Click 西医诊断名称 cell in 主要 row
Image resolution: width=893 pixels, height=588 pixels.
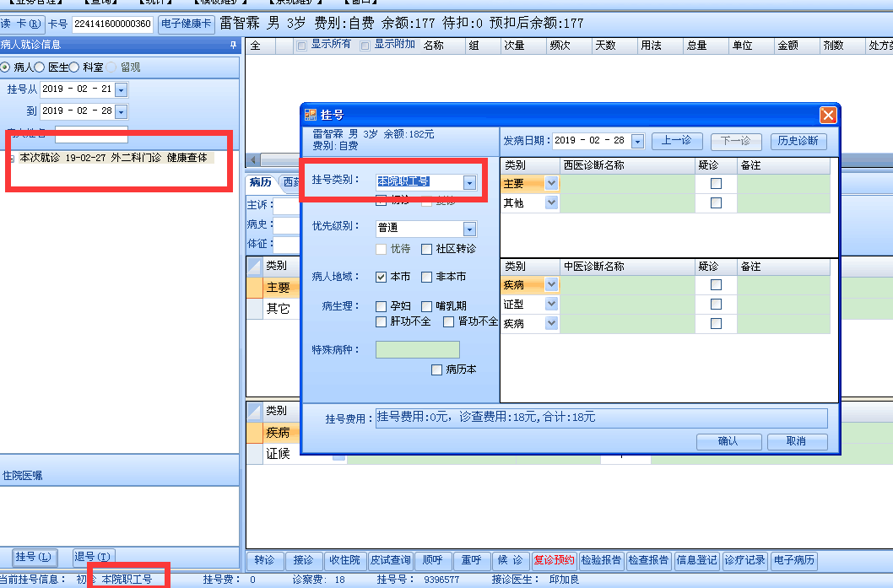tap(628, 183)
